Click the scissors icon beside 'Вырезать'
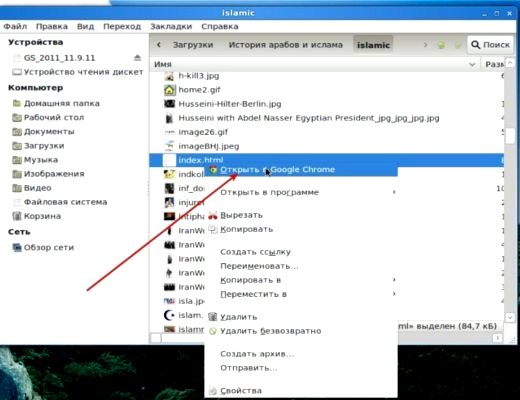 pyautogui.click(x=213, y=216)
